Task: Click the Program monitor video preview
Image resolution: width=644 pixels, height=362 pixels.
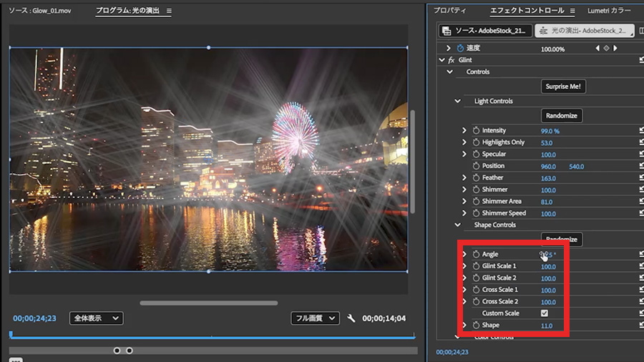Action: (x=209, y=160)
